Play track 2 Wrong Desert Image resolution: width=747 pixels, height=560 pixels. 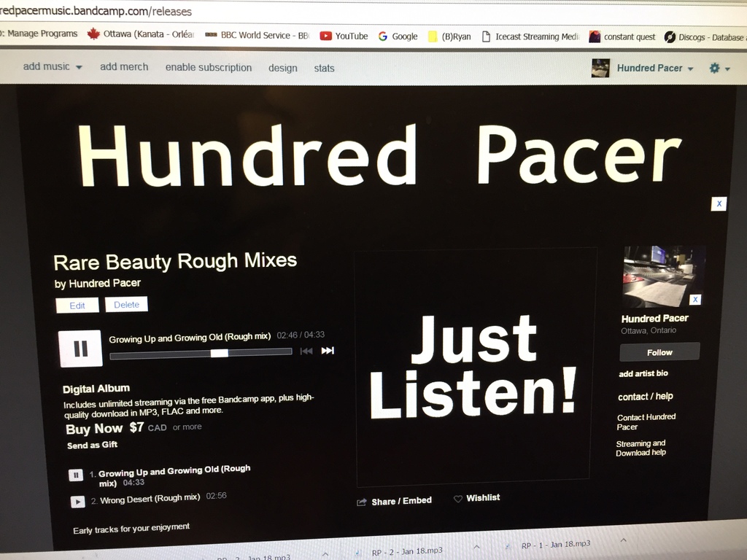click(77, 502)
